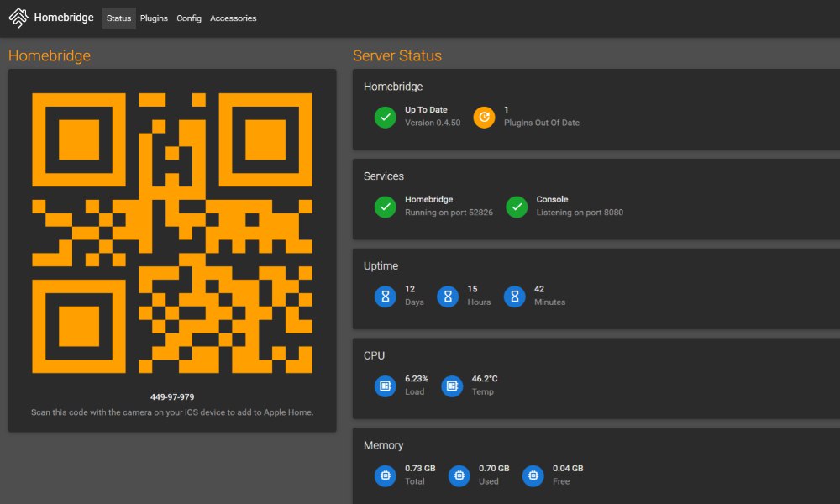Screen dimensions: 840x504
Task: Click the Homebridge logo icon in navbar
Action: [18, 18]
